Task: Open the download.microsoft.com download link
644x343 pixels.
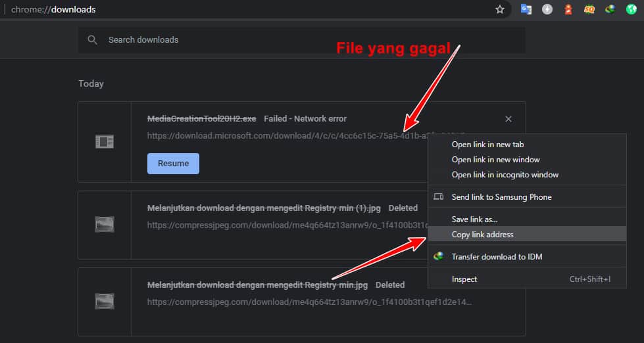Action: pyautogui.click(x=287, y=136)
